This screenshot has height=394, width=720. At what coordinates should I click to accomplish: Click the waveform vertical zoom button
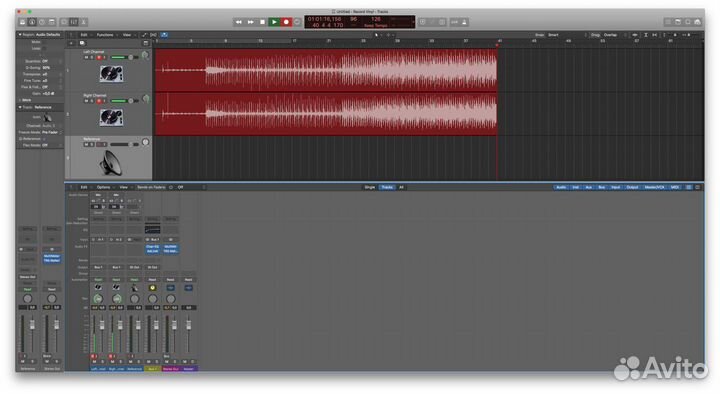pos(635,35)
